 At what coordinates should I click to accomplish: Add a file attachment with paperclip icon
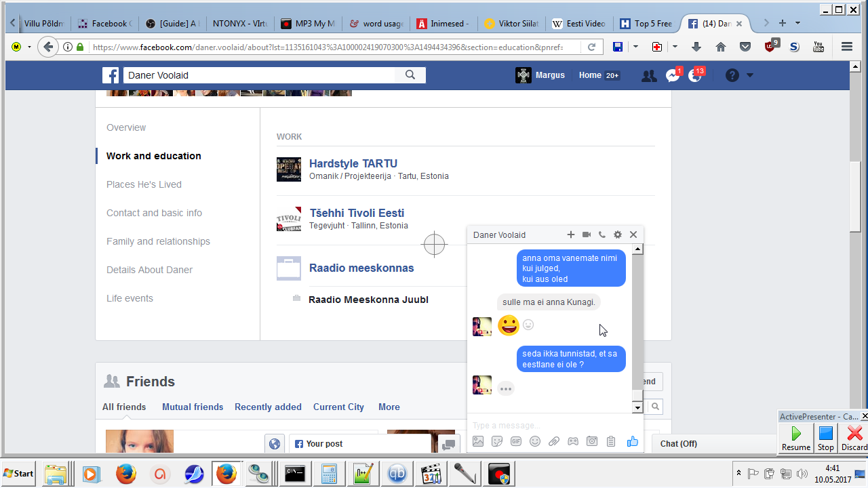tap(554, 441)
